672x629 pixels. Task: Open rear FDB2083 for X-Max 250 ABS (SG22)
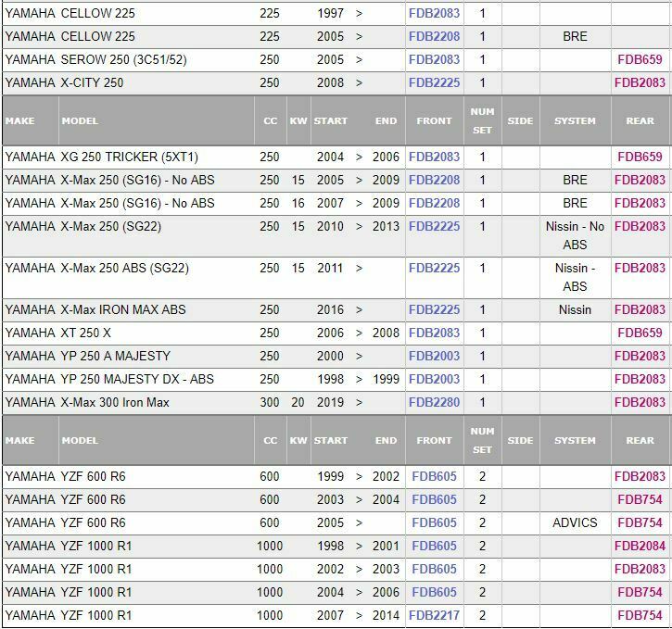point(640,268)
